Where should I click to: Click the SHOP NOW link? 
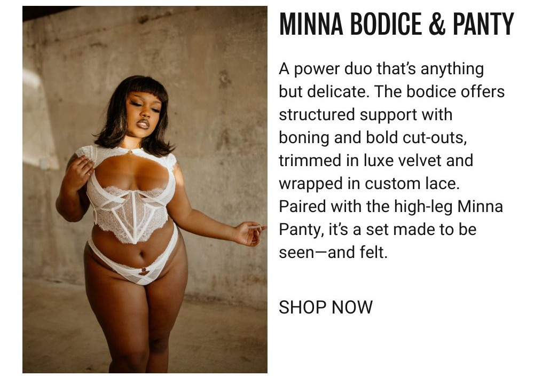[326, 307]
